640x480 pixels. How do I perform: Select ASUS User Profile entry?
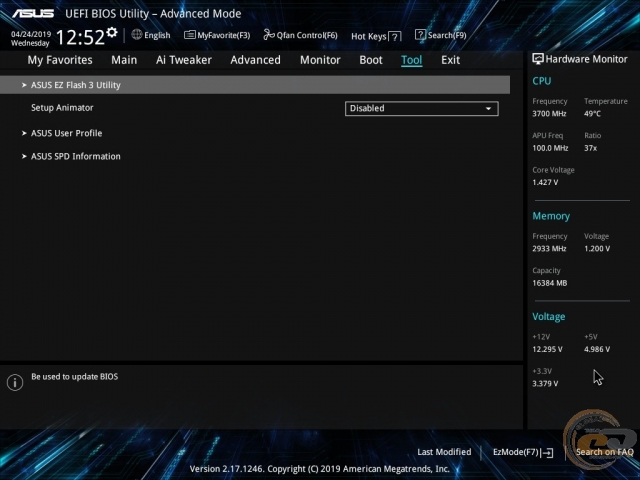[x=67, y=133]
